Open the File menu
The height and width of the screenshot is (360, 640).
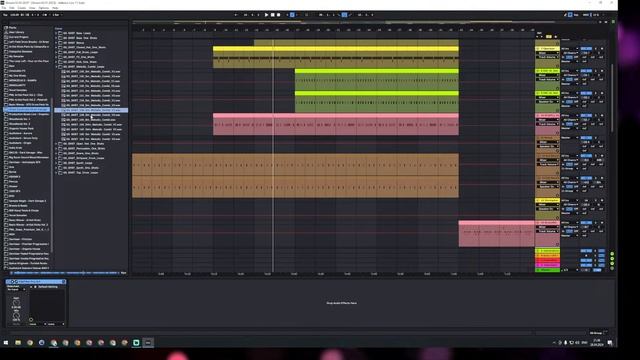pyautogui.click(x=4, y=8)
